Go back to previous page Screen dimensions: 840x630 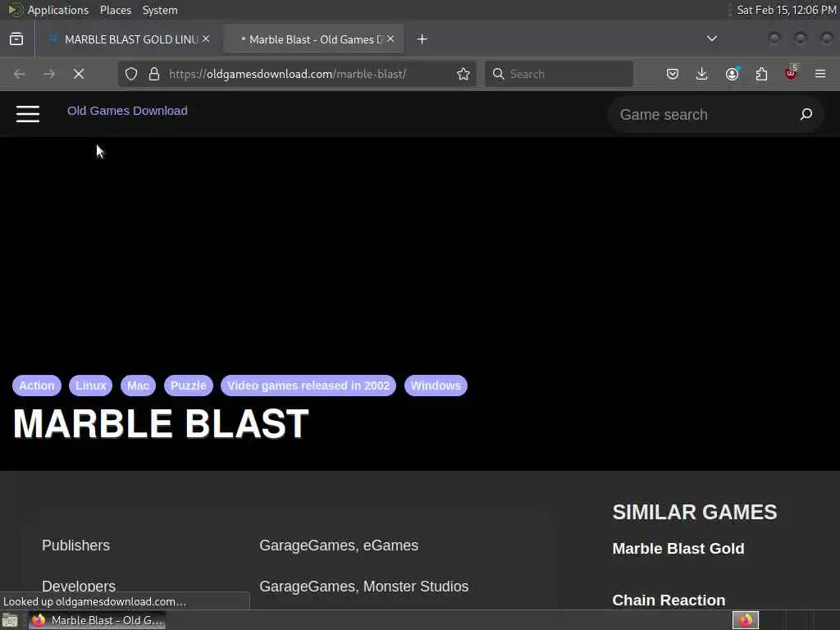[20, 74]
